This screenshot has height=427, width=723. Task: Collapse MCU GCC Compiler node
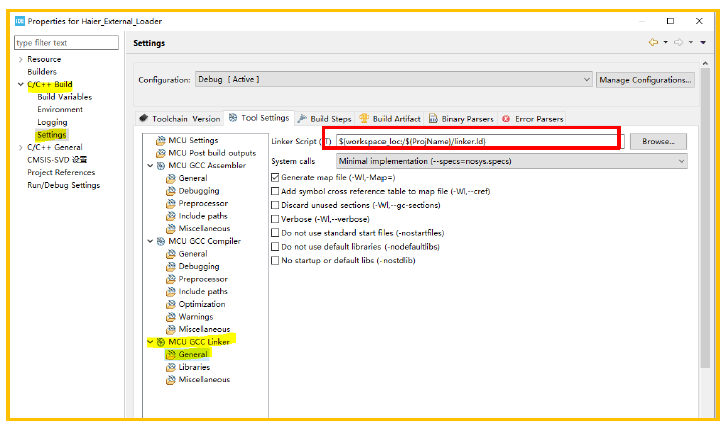[150, 241]
